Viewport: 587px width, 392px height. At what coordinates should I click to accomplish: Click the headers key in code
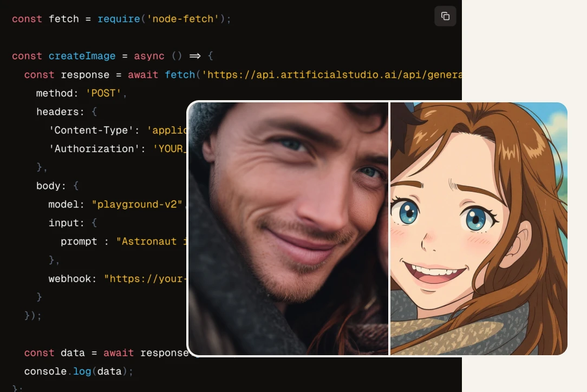pos(58,112)
